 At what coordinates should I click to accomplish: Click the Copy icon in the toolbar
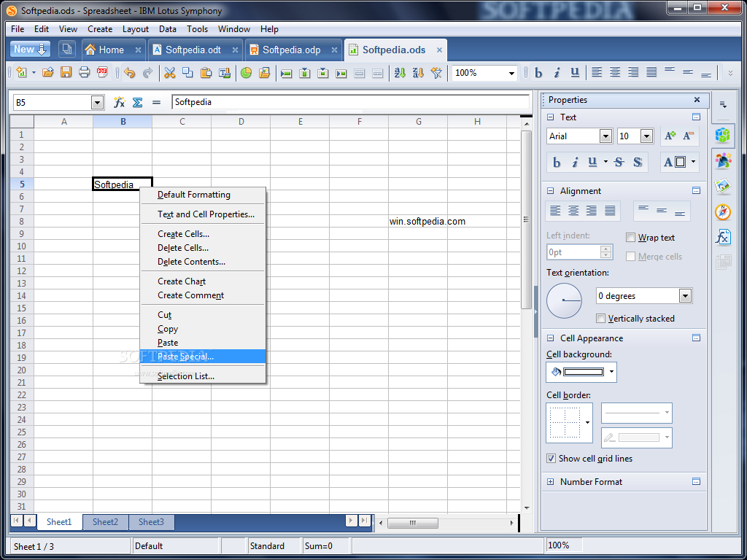(x=187, y=72)
